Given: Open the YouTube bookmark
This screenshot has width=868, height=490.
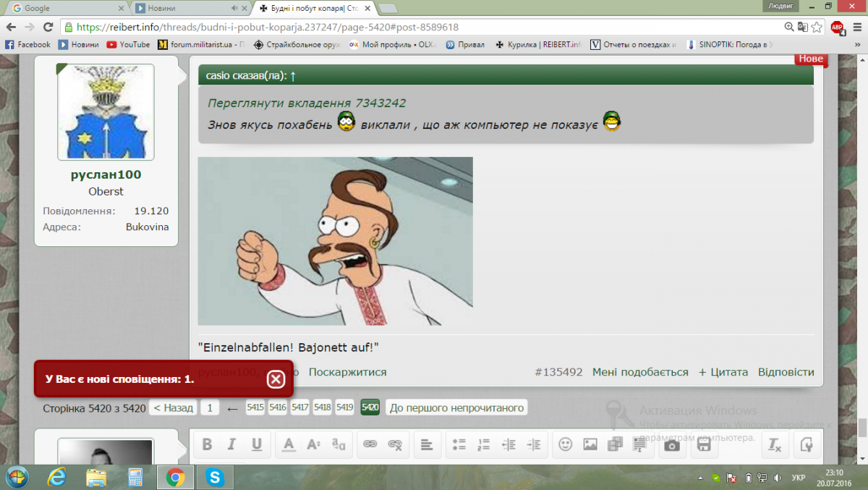Looking at the screenshot, I should (x=128, y=44).
